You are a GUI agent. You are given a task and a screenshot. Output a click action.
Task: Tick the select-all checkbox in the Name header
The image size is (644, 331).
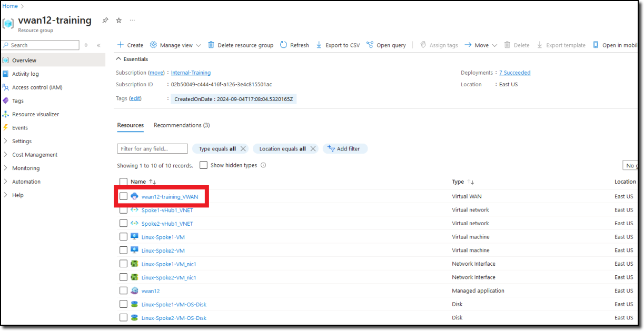pos(123,182)
